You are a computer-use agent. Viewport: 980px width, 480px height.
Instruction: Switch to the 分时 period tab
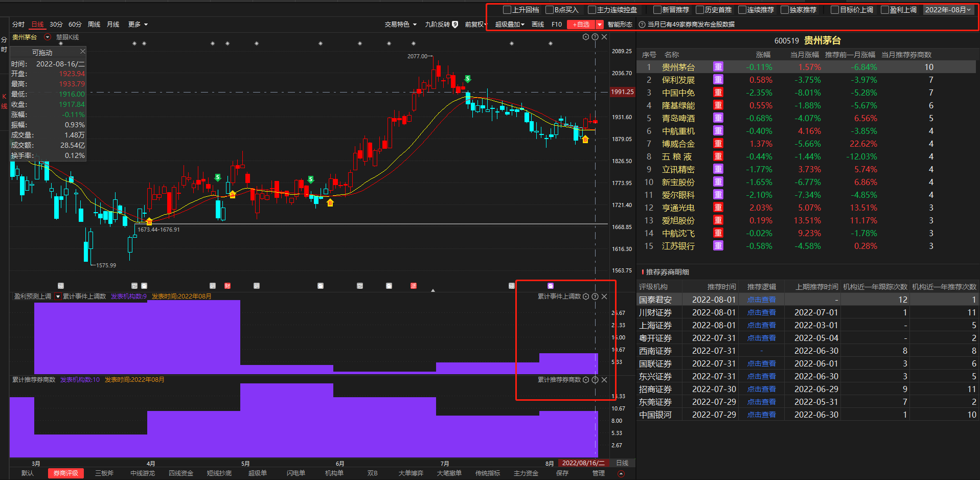tap(18, 24)
